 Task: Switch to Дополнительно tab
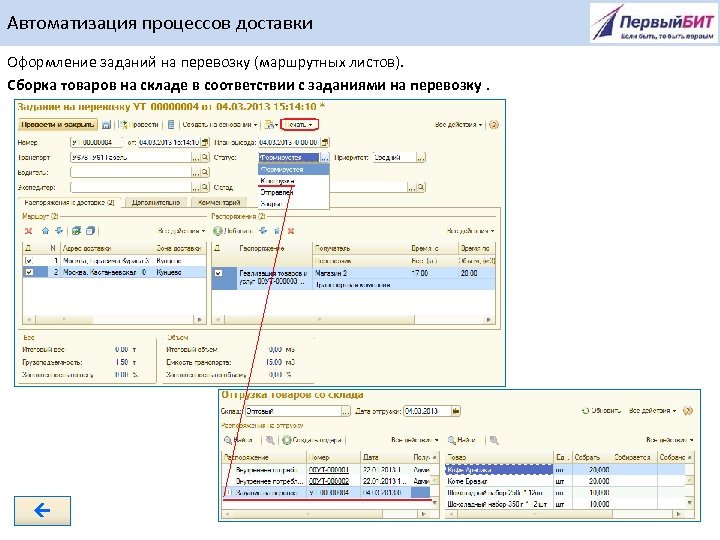pyautogui.click(x=156, y=202)
